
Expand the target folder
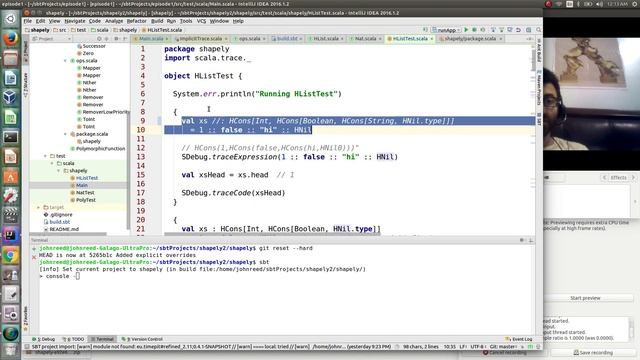coord(38,207)
